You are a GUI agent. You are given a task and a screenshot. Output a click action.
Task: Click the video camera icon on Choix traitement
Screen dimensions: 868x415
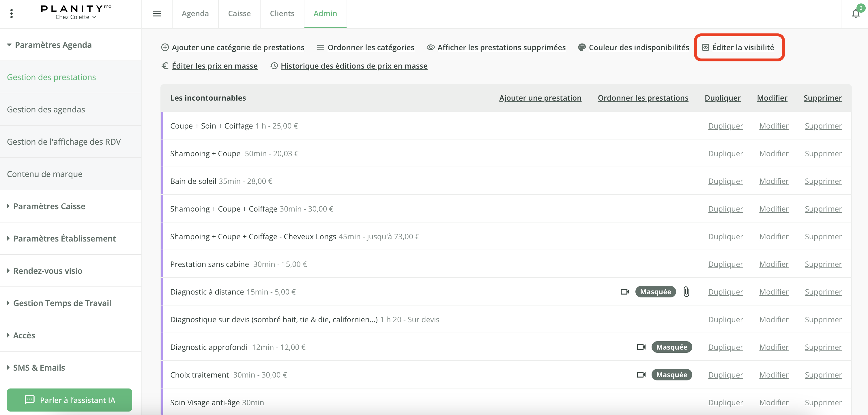[x=641, y=375]
